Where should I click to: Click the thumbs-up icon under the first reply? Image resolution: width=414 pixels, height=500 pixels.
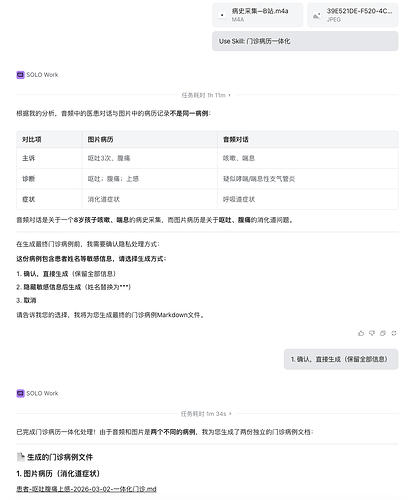[x=361, y=333]
